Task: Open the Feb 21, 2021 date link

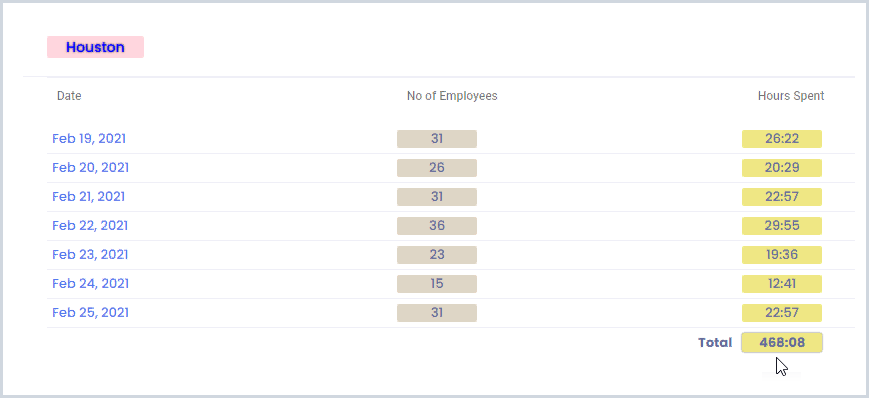Action: pyautogui.click(x=89, y=196)
